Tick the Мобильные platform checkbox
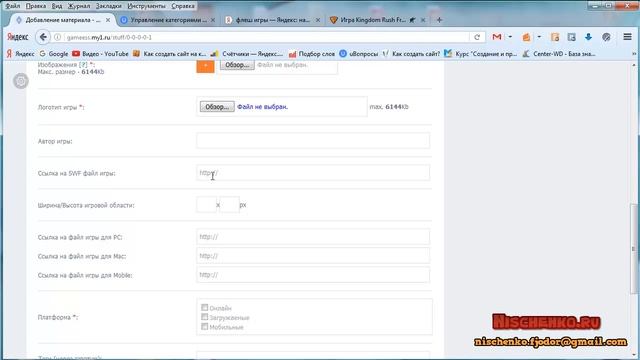The height and width of the screenshot is (360, 640). (204, 326)
